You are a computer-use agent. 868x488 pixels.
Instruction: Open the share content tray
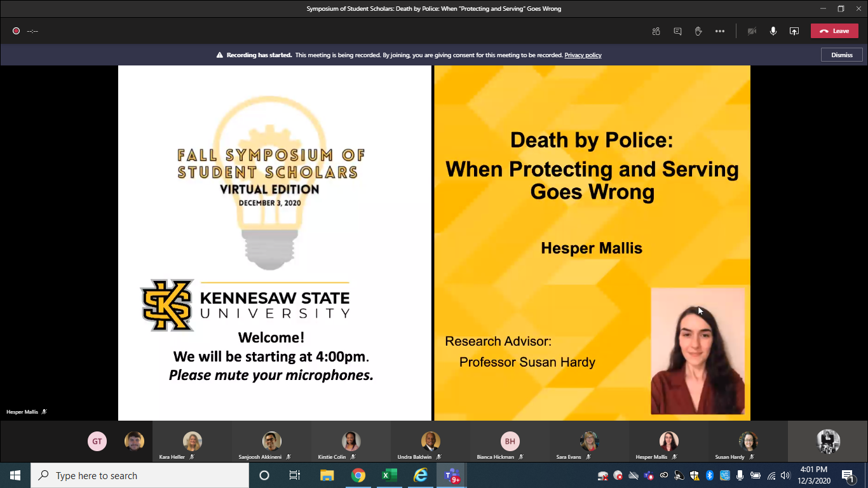794,31
